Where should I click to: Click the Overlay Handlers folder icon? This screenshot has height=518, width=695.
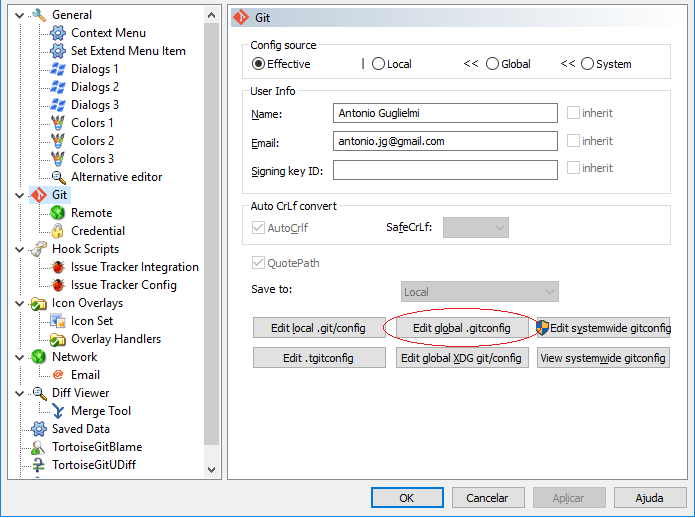[x=58, y=339]
